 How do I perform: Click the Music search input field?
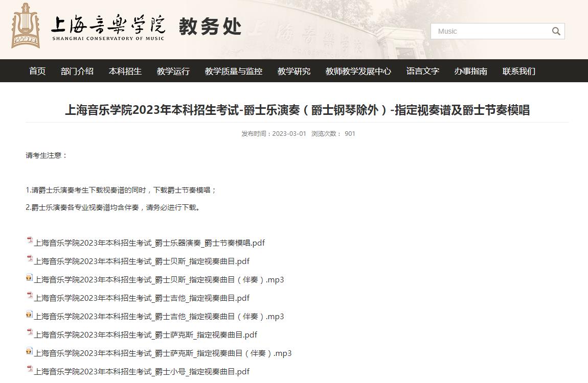(x=491, y=32)
